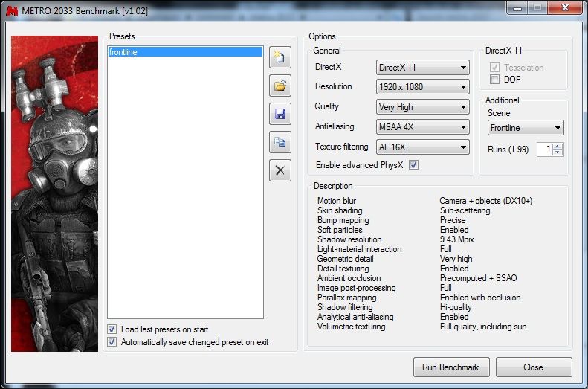Click the 'Analytical anti-aliasing' label
588x389 pixels.
click(x=355, y=317)
